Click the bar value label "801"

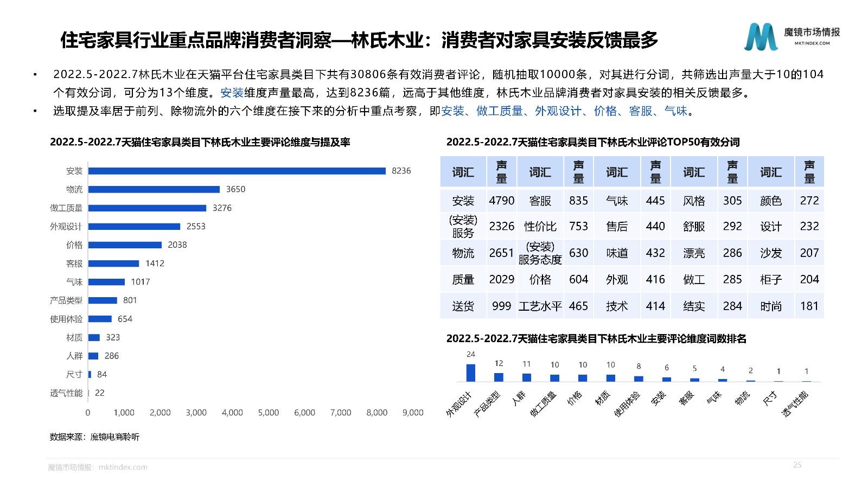click(130, 300)
